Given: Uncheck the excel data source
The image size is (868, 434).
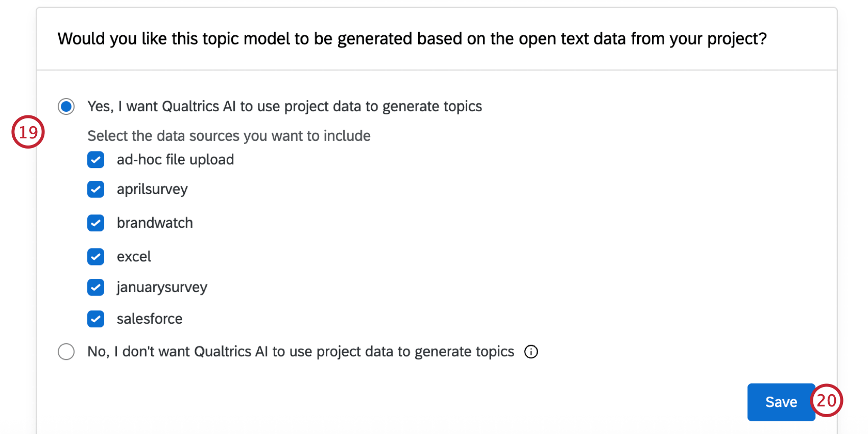Looking at the screenshot, I should [x=95, y=257].
